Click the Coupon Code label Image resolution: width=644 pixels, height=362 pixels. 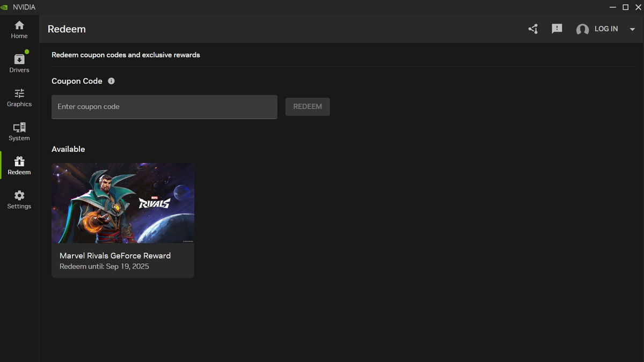(77, 81)
